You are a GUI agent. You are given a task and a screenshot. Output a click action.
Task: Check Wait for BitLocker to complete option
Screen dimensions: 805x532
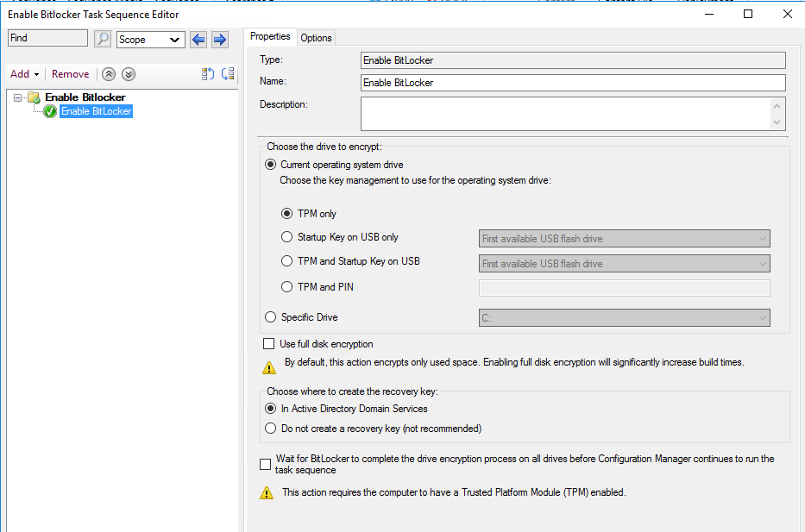(x=266, y=464)
